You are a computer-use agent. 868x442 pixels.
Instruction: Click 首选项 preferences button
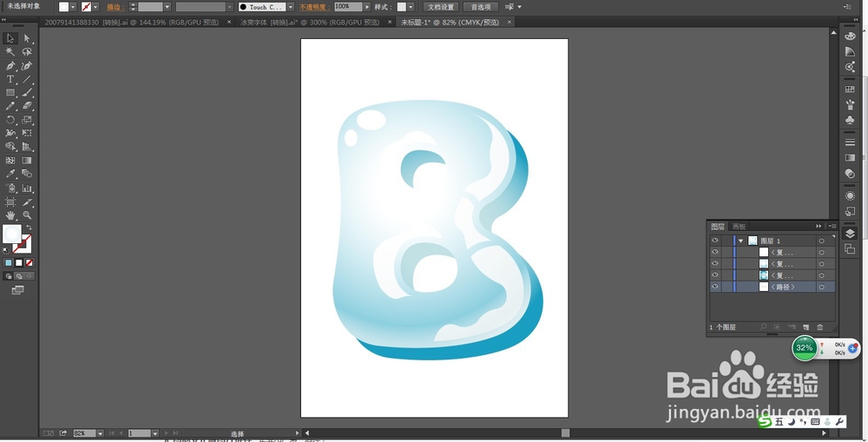click(481, 7)
